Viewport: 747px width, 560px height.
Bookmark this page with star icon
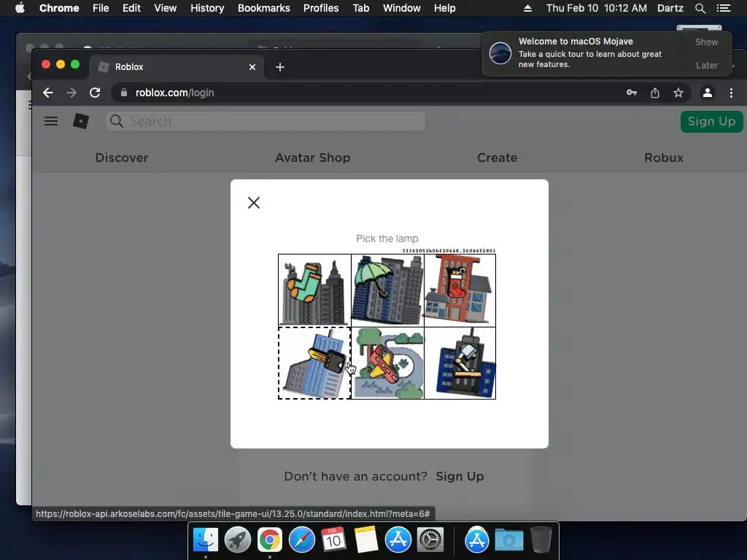click(x=678, y=93)
